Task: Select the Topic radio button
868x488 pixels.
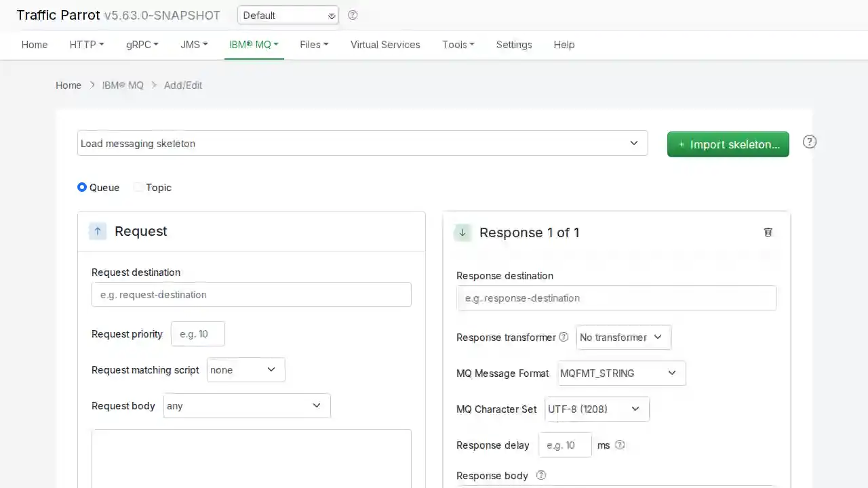Action: pos(138,187)
